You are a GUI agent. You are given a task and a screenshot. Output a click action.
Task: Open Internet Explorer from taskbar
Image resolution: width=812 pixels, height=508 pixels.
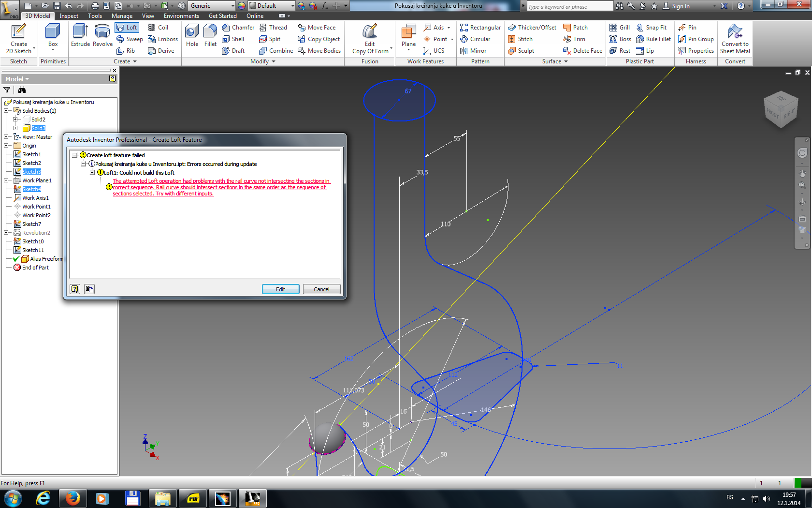pyautogui.click(x=43, y=498)
